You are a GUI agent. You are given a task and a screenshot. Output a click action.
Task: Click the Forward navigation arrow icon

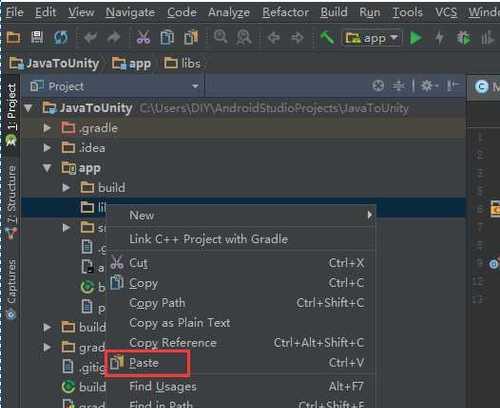click(297, 38)
